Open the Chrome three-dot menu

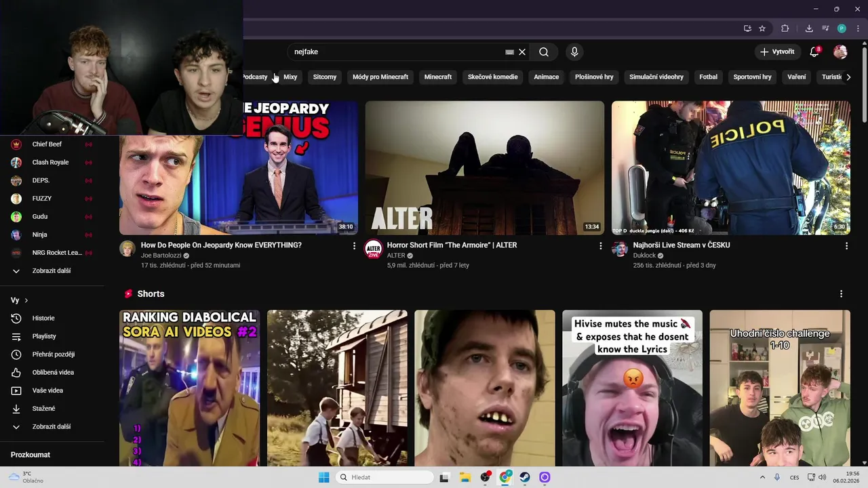tap(858, 28)
